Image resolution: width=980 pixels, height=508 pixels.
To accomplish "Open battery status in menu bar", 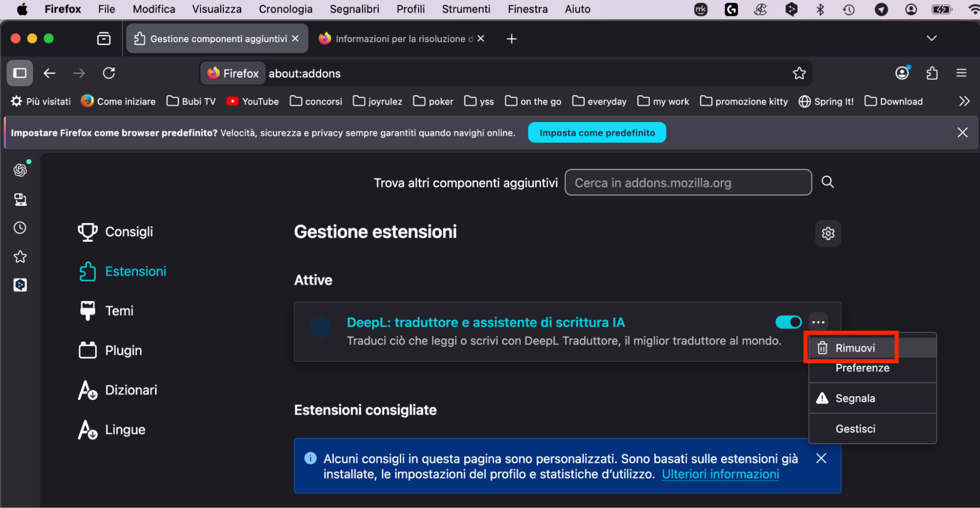I will click(x=941, y=9).
